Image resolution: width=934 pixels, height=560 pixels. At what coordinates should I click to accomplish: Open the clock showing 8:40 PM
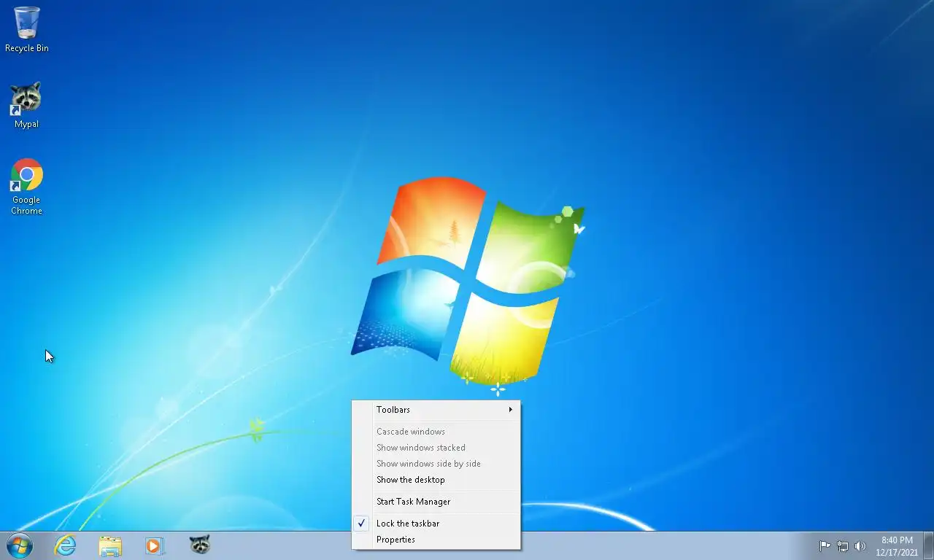[897, 546]
